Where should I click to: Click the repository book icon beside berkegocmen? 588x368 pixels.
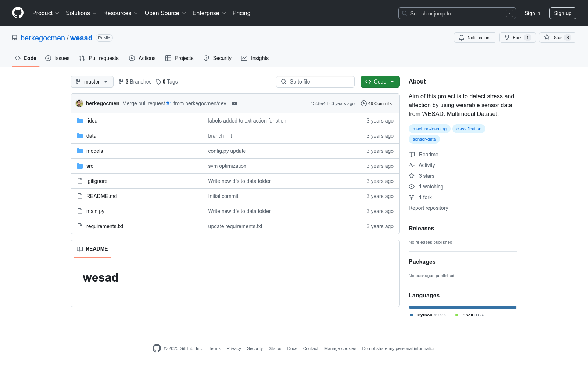pyautogui.click(x=15, y=38)
